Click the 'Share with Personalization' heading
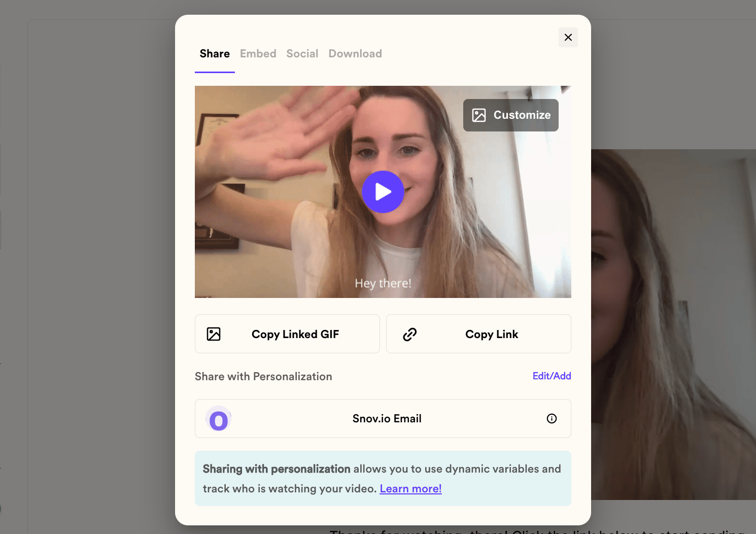 (263, 377)
